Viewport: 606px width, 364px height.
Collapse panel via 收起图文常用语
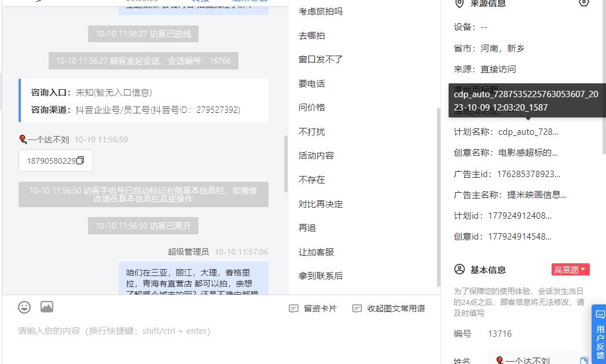pos(388,308)
